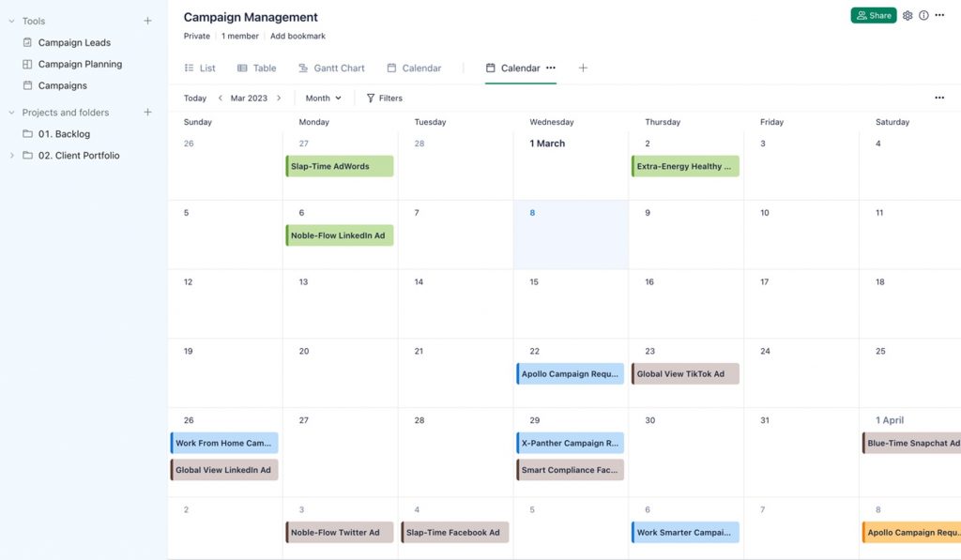Switch to the Gantt Chart tab
The image size is (961, 560).
pyautogui.click(x=331, y=68)
